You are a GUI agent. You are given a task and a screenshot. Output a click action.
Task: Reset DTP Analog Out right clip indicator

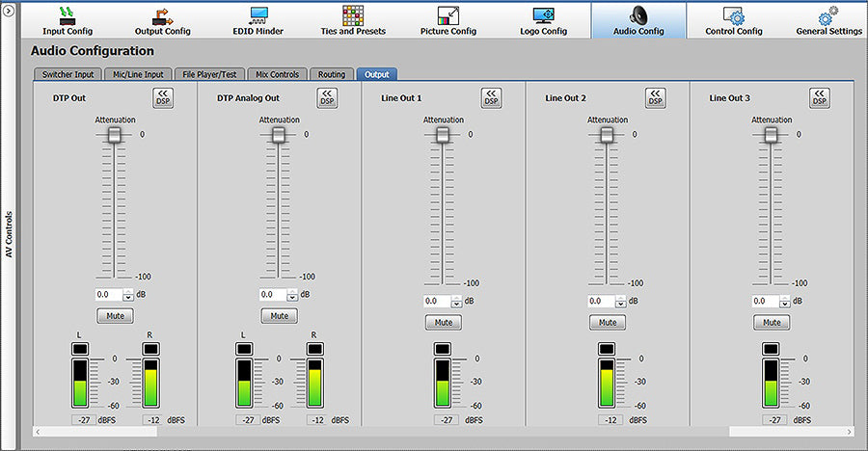(x=315, y=349)
